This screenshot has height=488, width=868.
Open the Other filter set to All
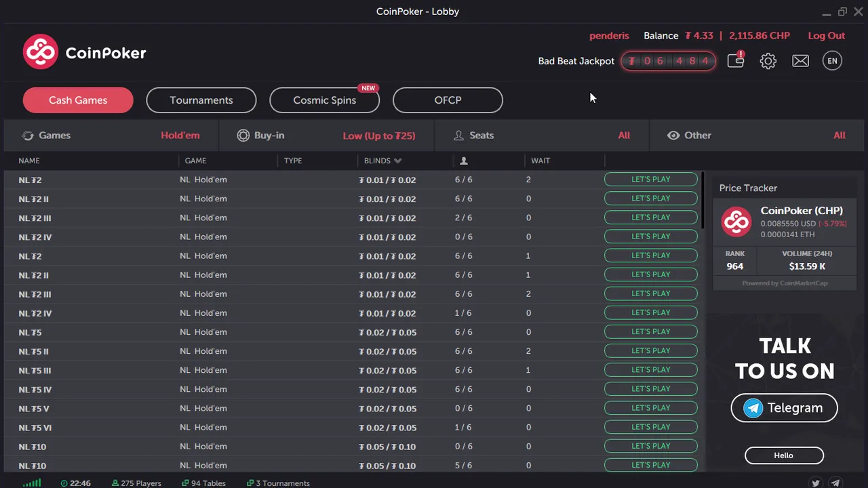[756, 136]
